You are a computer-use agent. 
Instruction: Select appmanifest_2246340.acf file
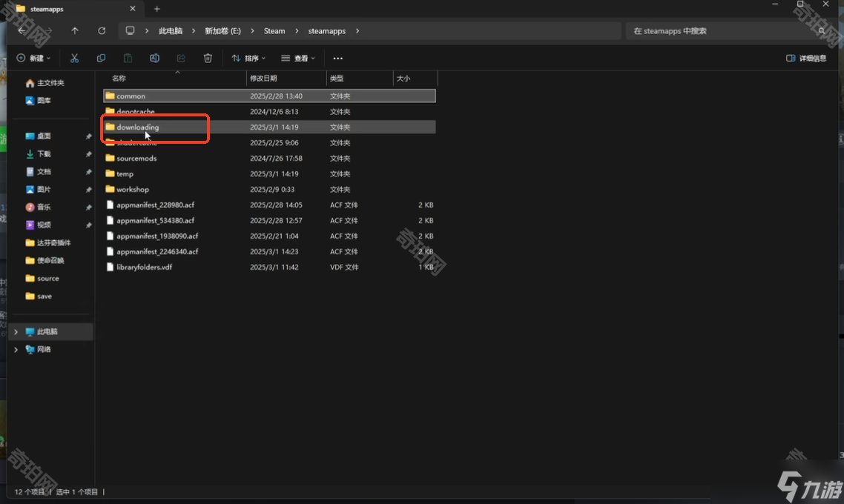269,252
